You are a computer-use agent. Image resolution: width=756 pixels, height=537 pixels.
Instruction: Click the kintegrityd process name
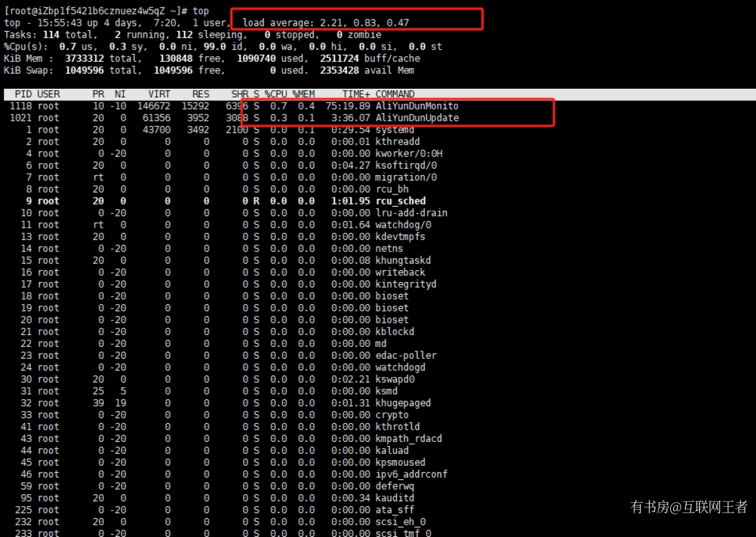(x=406, y=285)
